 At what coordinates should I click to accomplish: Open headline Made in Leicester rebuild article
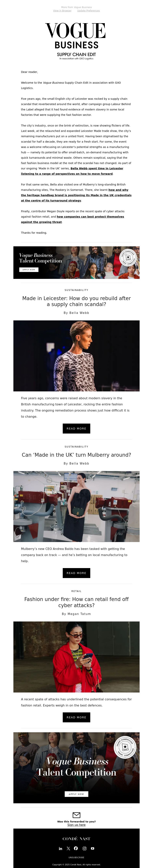point(76,301)
